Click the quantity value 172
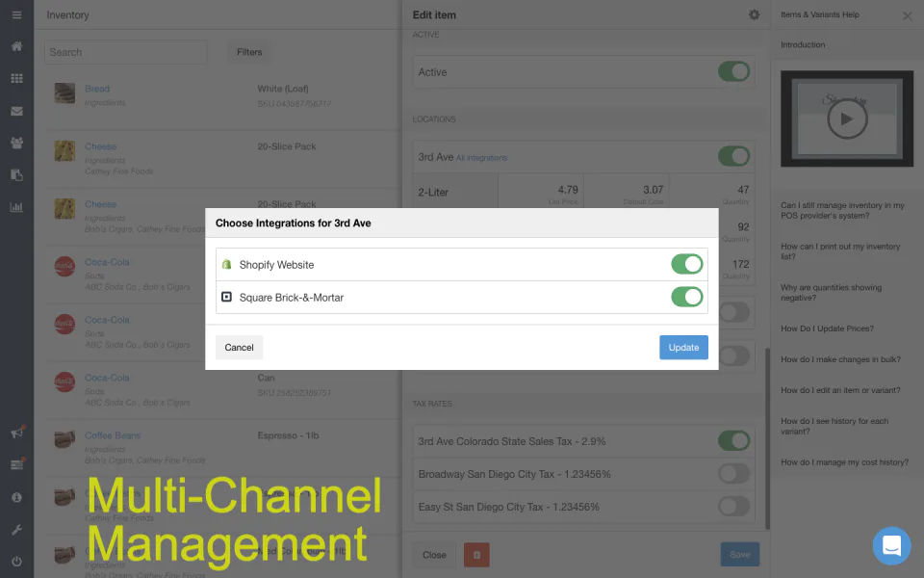Image resolution: width=924 pixels, height=578 pixels. pos(741,264)
